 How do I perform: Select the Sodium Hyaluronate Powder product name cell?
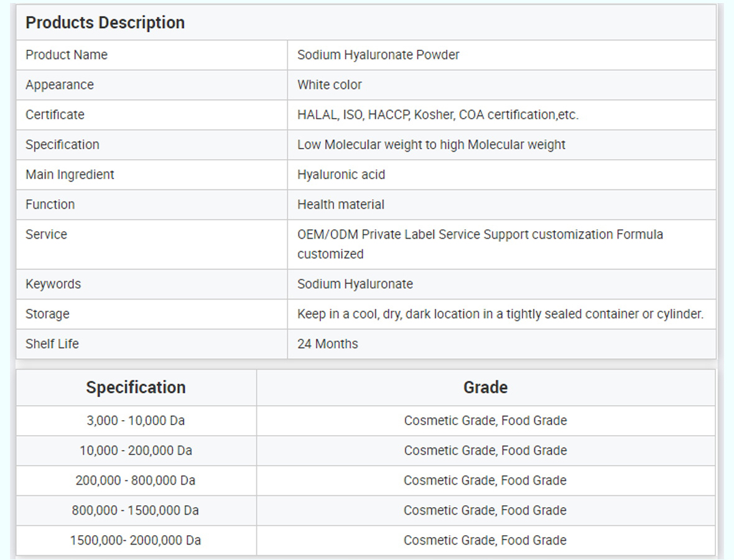tap(378, 55)
